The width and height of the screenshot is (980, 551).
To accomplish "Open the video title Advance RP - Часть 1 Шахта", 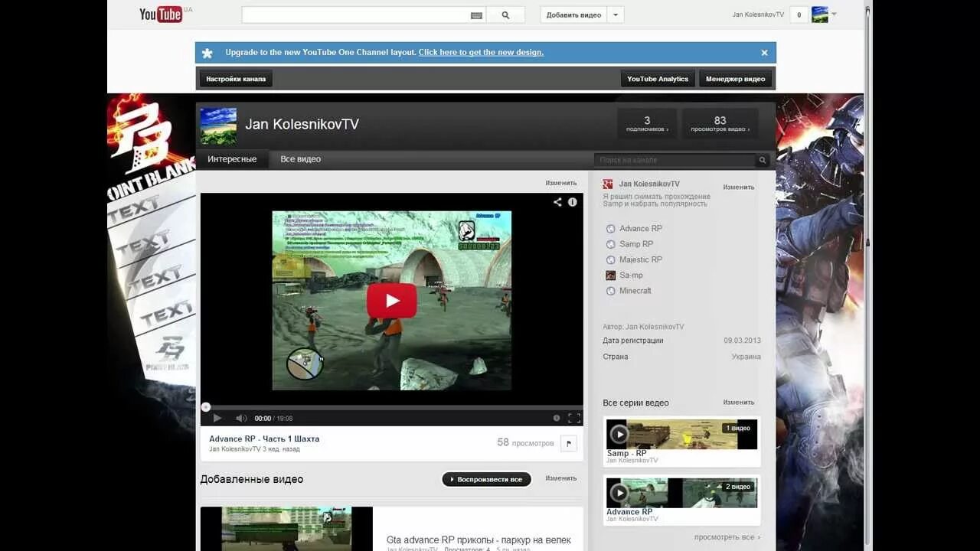I will 264,439.
